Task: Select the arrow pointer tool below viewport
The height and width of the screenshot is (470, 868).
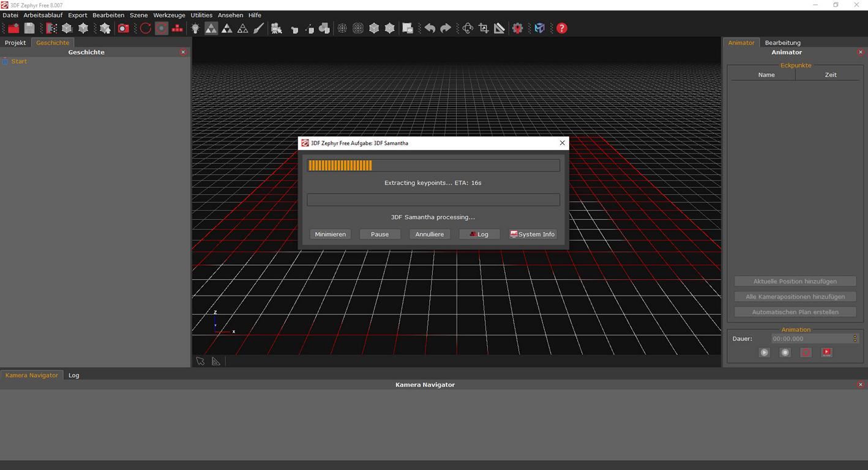Action: click(x=200, y=361)
